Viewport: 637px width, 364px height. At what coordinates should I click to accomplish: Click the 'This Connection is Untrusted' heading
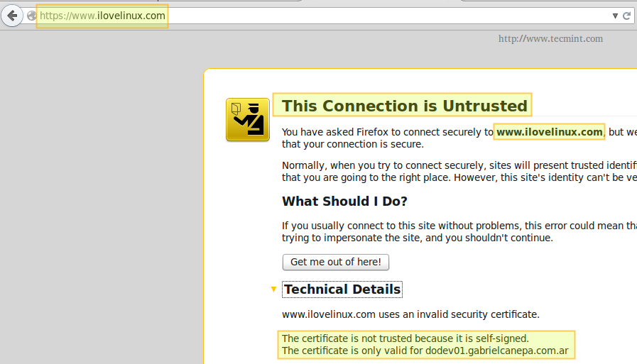(x=404, y=106)
